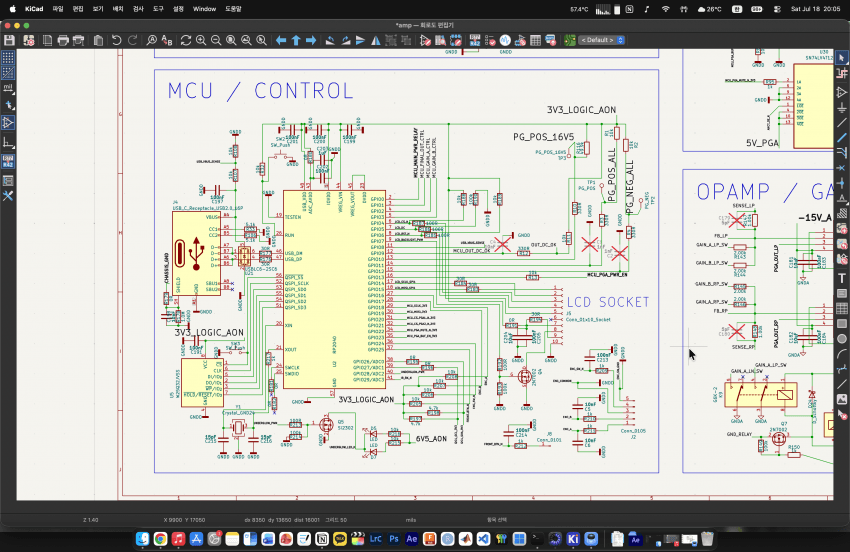This screenshot has width=850, height=552.
Task: Open the 보기 menu
Action: point(98,9)
